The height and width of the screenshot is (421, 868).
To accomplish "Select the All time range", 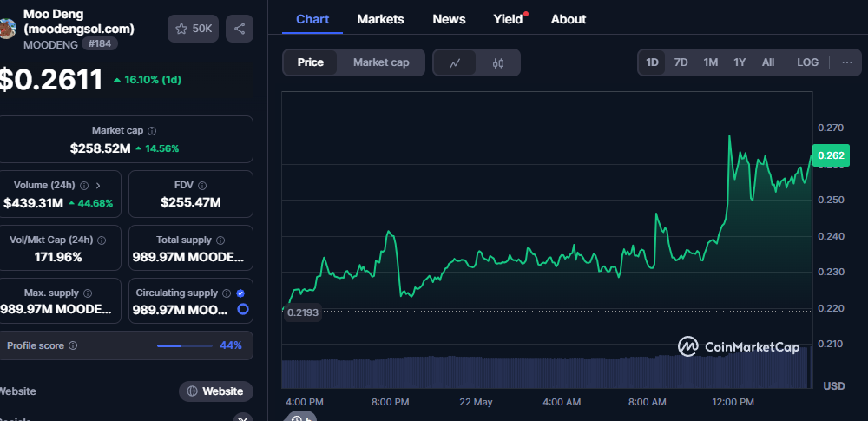I will (768, 62).
